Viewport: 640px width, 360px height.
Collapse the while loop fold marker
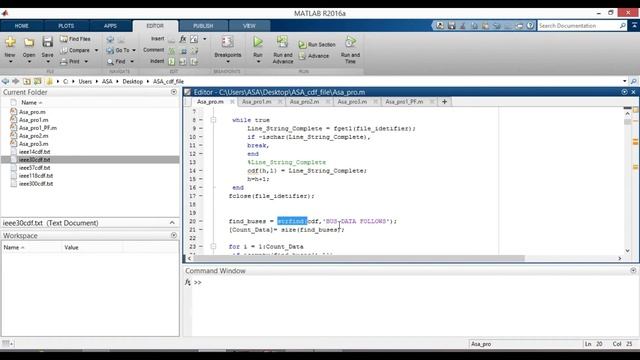click(x=213, y=120)
